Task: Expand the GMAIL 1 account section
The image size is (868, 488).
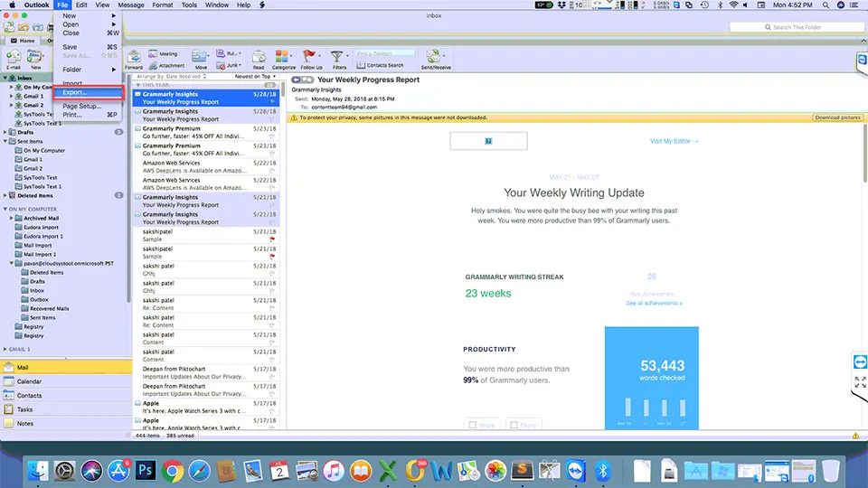Action: point(5,349)
